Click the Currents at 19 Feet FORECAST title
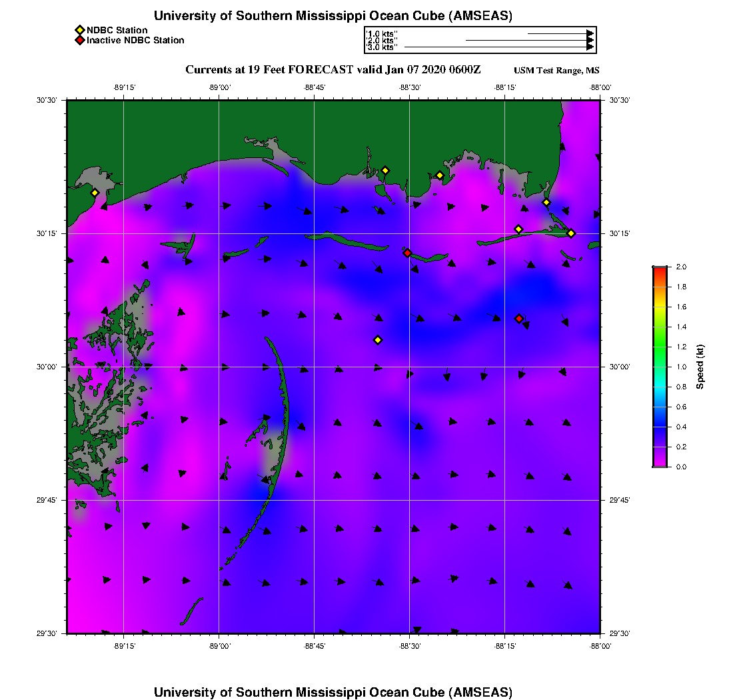 coord(333,70)
